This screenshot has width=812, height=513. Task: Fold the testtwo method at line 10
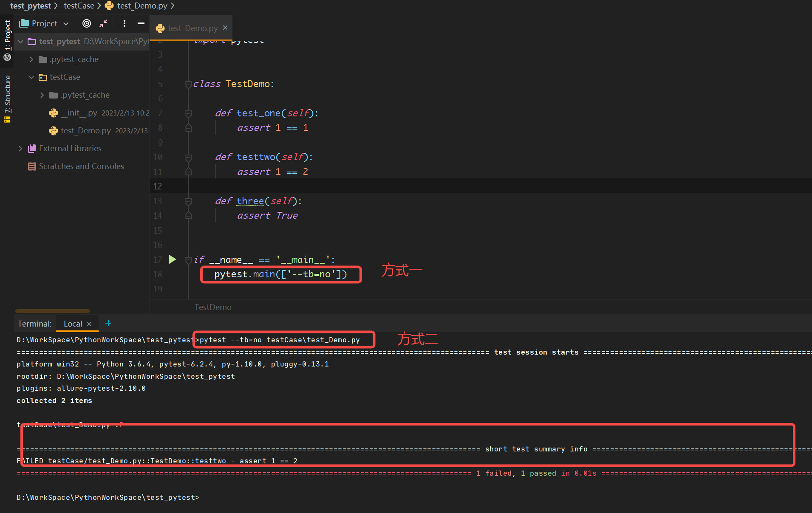click(x=188, y=157)
